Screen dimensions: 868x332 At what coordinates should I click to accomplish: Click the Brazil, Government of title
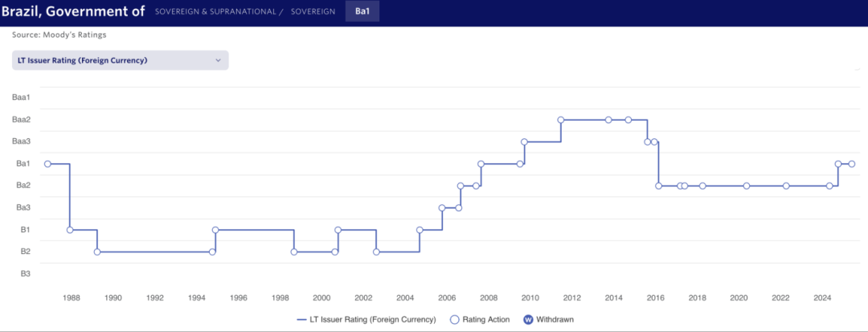[73, 11]
